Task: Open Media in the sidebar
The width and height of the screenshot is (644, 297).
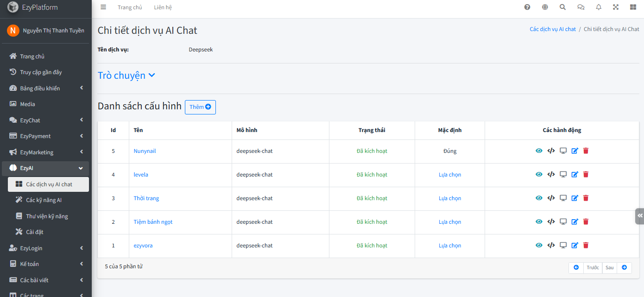Action: pos(45,104)
